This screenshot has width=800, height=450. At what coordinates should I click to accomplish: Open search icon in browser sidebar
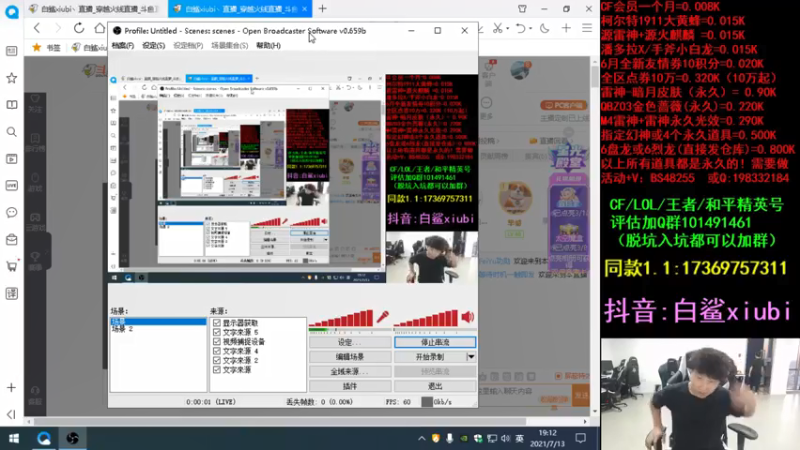coord(11,132)
